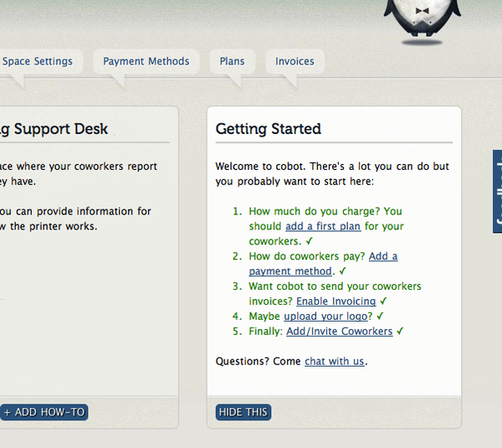
Task: Open the blue feedback side tab
Action: (x=498, y=192)
